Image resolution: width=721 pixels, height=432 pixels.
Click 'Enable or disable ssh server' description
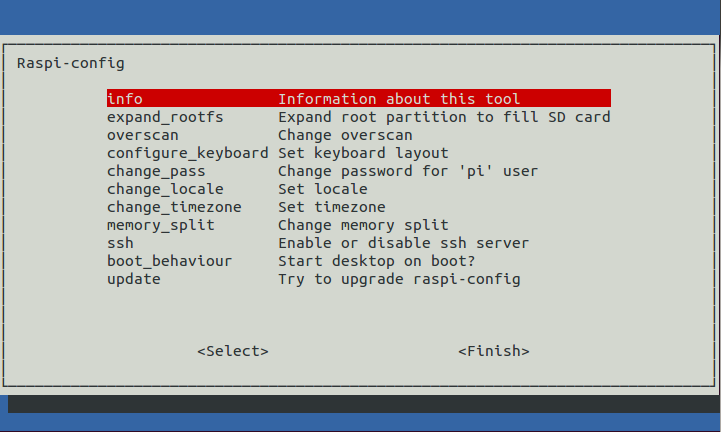coord(403,243)
